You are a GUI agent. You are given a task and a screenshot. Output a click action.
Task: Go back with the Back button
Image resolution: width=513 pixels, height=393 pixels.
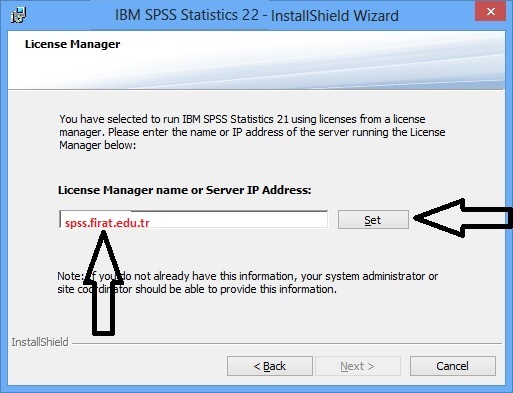click(x=270, y=366)
